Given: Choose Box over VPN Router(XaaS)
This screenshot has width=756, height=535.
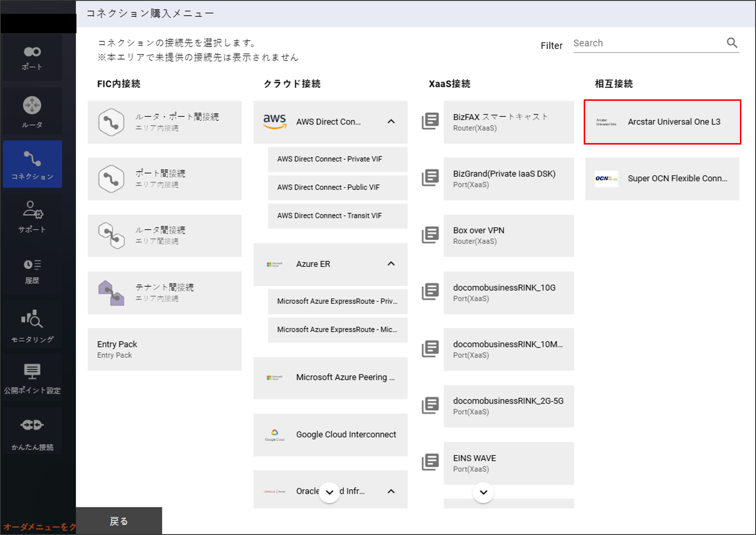Looking at the screenshot, I should point(509,236).
